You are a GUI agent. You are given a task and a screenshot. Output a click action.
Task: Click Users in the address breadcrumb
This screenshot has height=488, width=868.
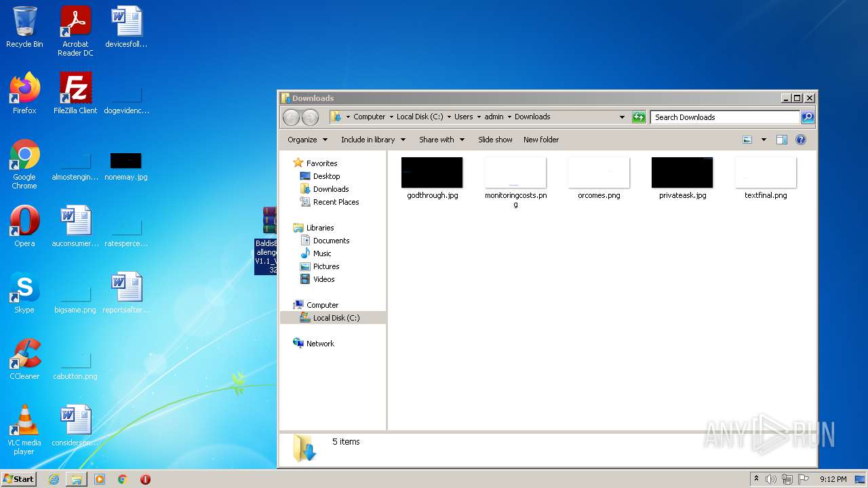point(464,117)
